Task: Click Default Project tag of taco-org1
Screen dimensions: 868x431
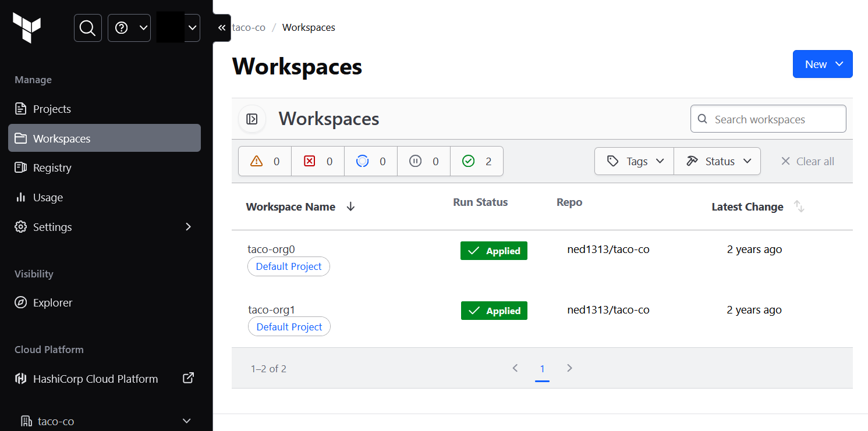Action: pyautogui.click(x=289, y=327)
